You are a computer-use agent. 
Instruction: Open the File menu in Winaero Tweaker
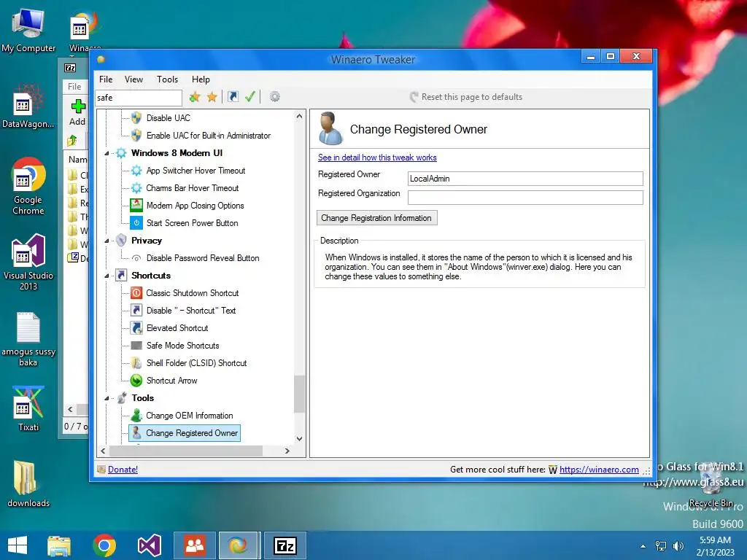[x=106, y=79]
